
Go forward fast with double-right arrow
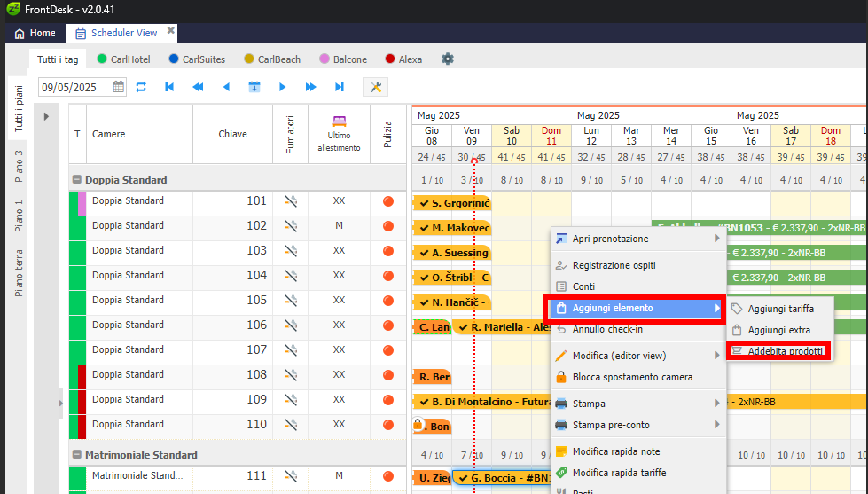click(310, 87)
